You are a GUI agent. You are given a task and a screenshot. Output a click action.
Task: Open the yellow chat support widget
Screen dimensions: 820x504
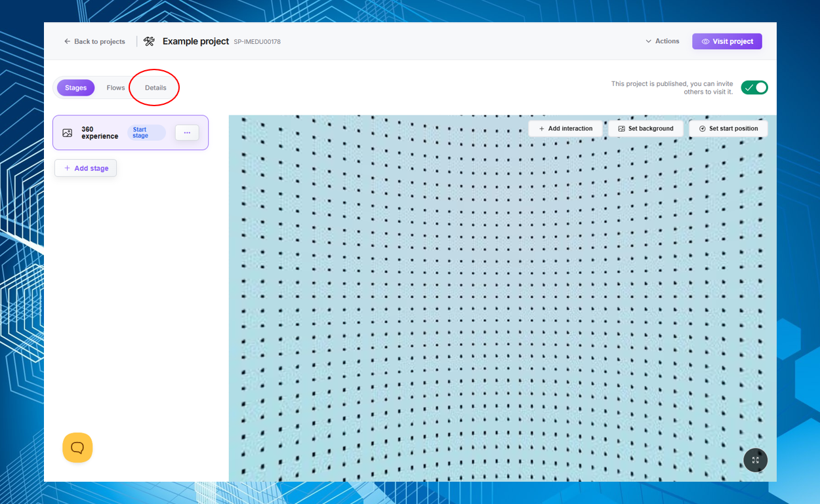coord(77,448)
